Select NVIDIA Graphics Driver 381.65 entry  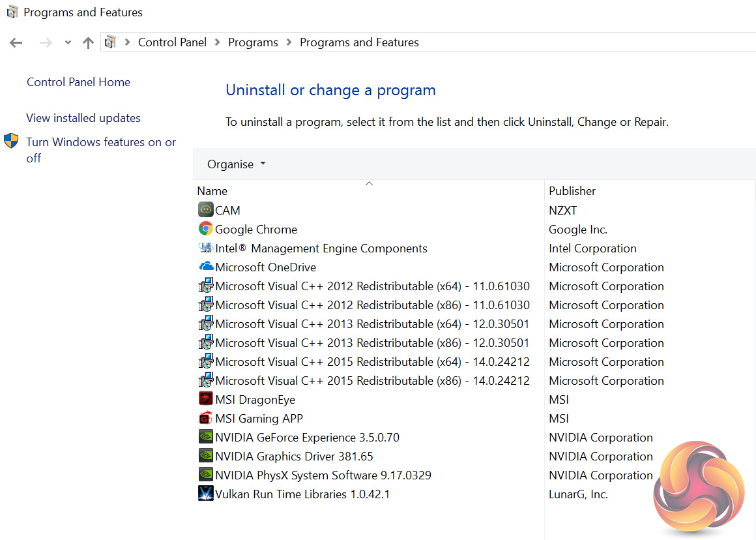294,456
